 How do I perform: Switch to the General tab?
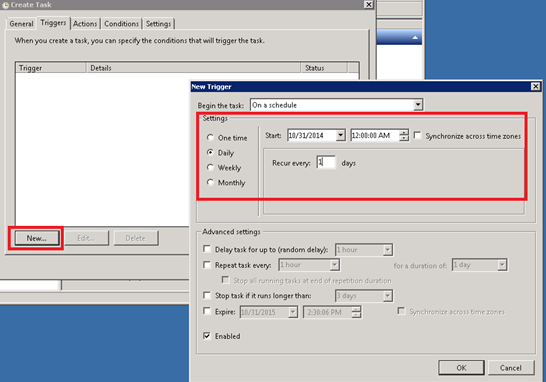21,24
